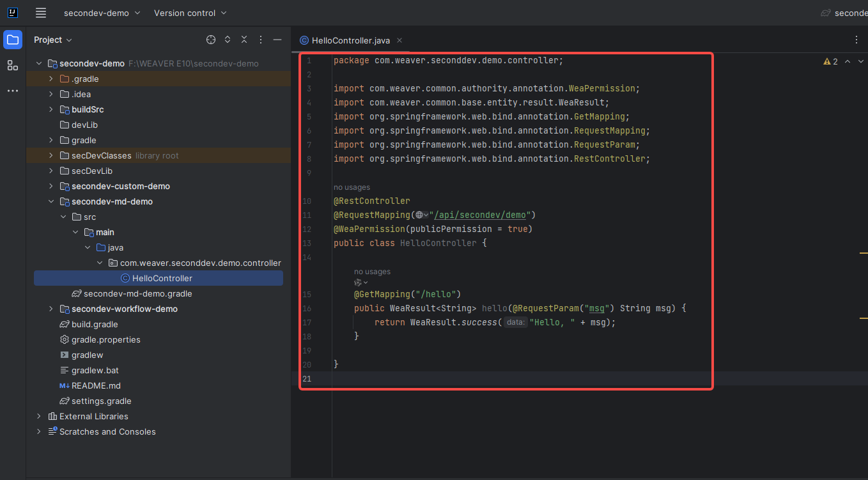This screenshot has width=868, height=480.
Task: Open the Structure tool window icon
Action: point(13,65)
